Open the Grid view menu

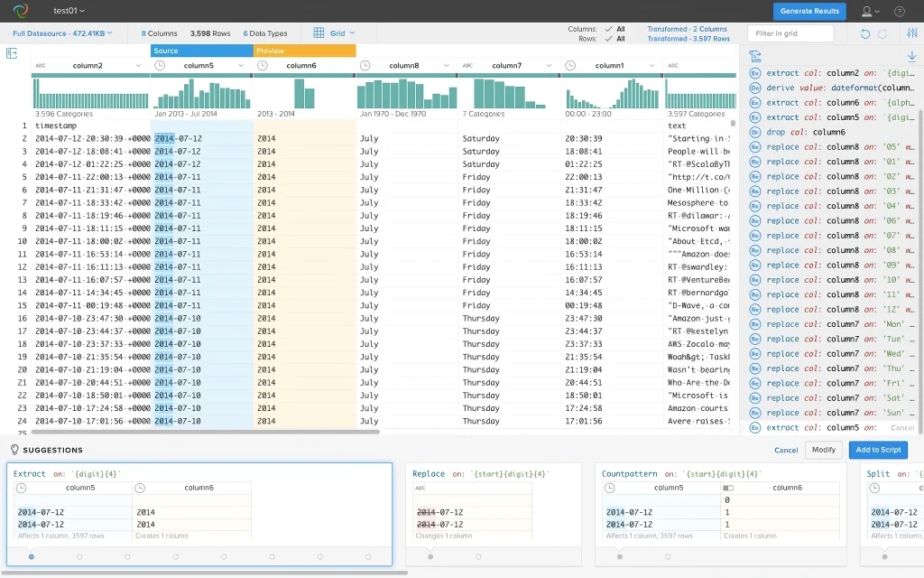pos(334,33)
